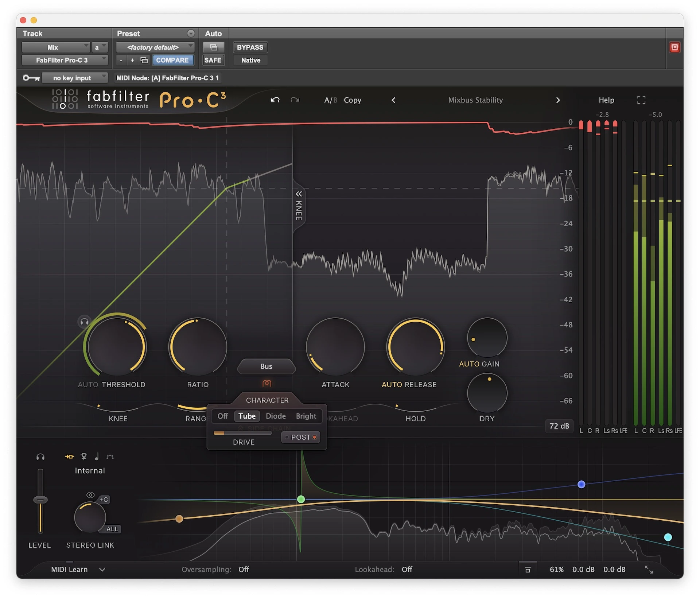The width and height of the screenshot is (700, 598).
Task: Click the Bus compression style button
Action: click(266, 366)
